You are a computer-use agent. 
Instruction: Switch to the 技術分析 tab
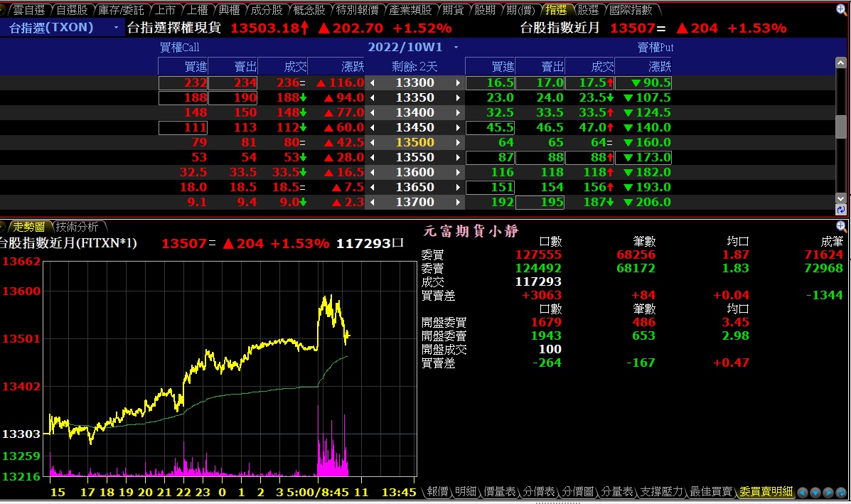click(x=77, y=227)
